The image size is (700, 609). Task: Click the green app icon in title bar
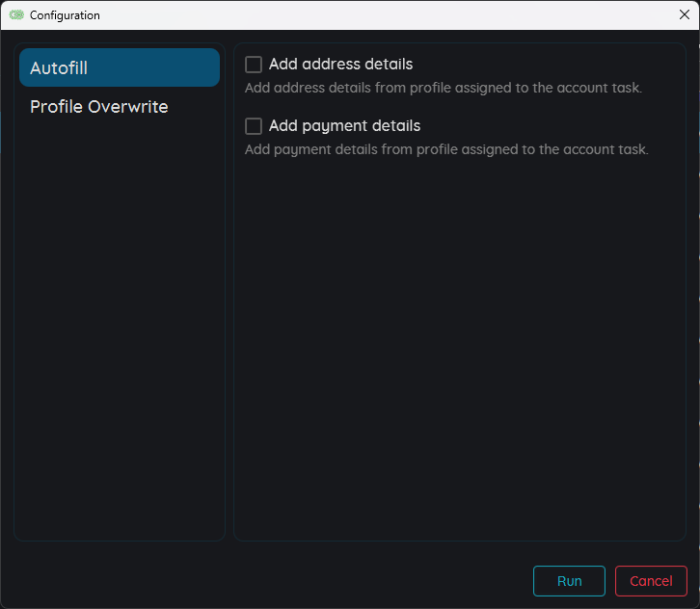click(x=16, y=15)
